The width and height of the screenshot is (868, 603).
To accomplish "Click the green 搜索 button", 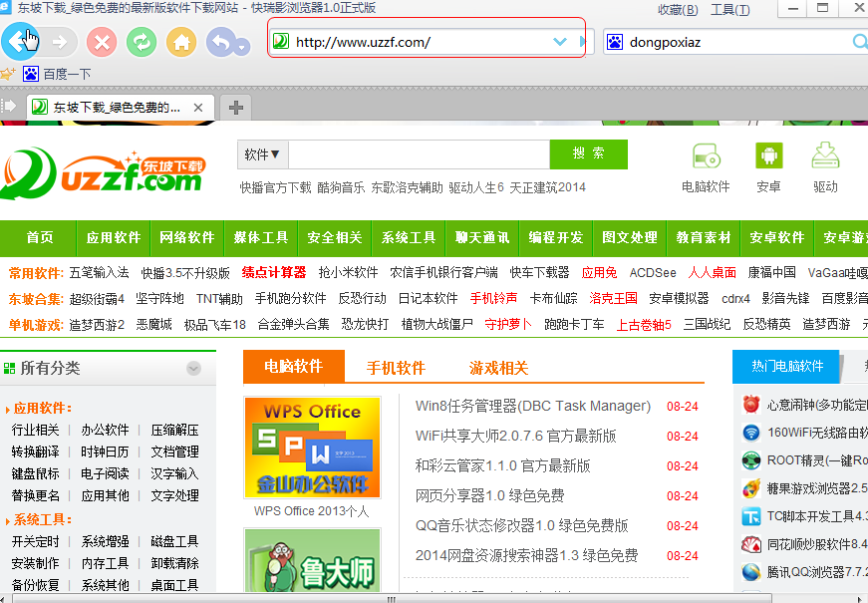I will coord(588,154).
